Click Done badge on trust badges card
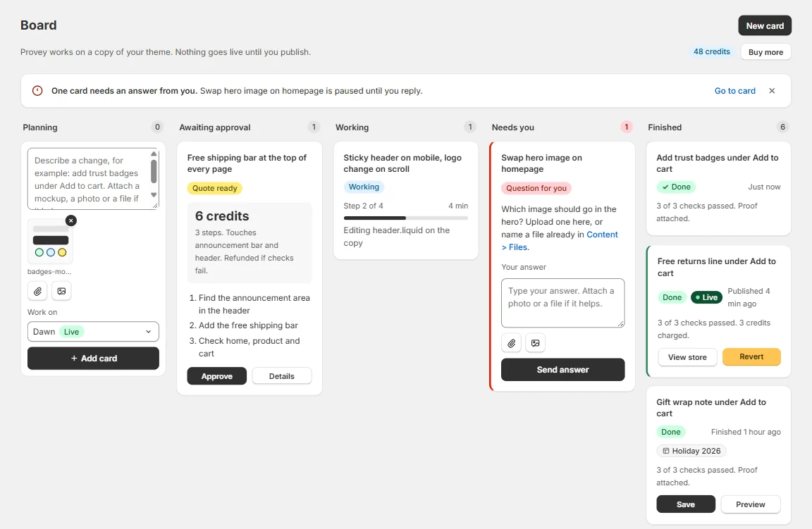This screenshot has height=529, width=812. click(x=677, y=187)
